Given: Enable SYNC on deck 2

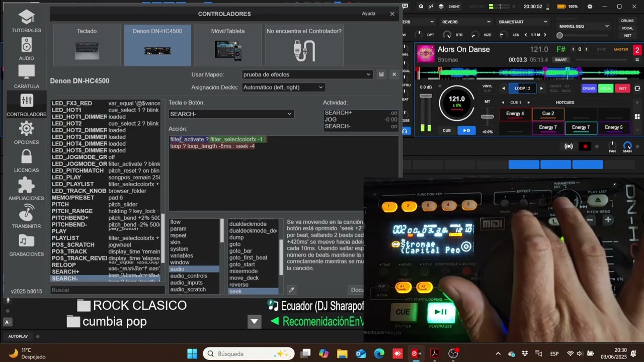Looking at the screenshot, I should tap(601, 49).
